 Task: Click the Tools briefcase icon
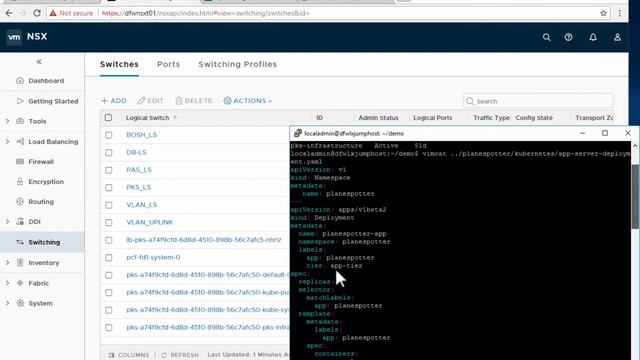point(20,121)
